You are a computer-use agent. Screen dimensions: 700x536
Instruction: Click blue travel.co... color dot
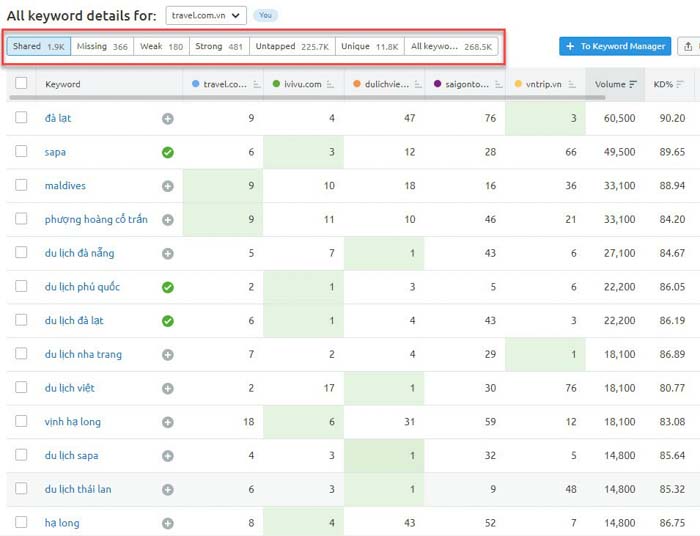pyautogui.click(x=195, y=84)
